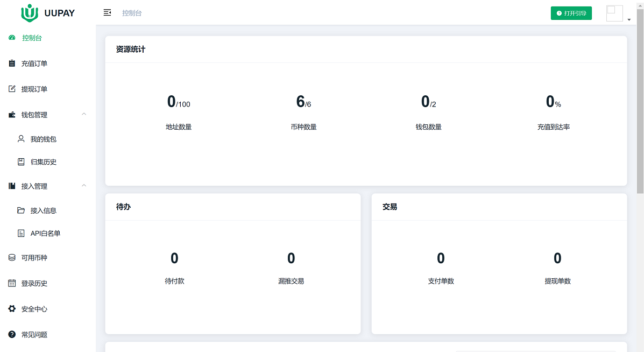Click the vertical page scrollbar

640,108
